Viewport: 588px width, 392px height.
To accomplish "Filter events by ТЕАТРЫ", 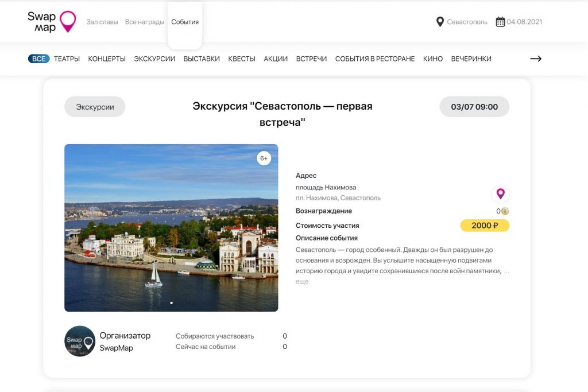I will point(67,59).
